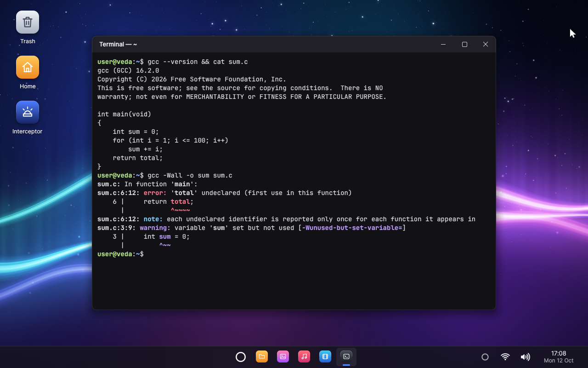Click the circular status indicator in the tray
This screenshot has width=588, height=368.
coord(485,357)
